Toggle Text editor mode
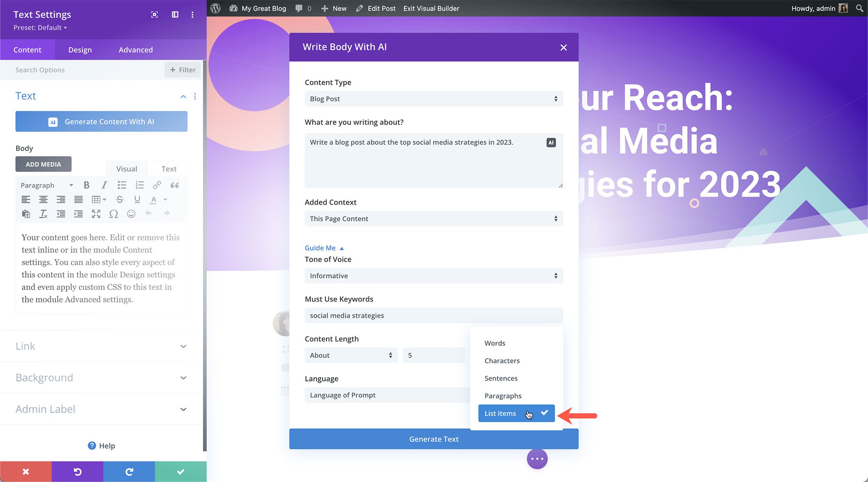This screenshot has width=868, height=482. (x=168, y=168)
